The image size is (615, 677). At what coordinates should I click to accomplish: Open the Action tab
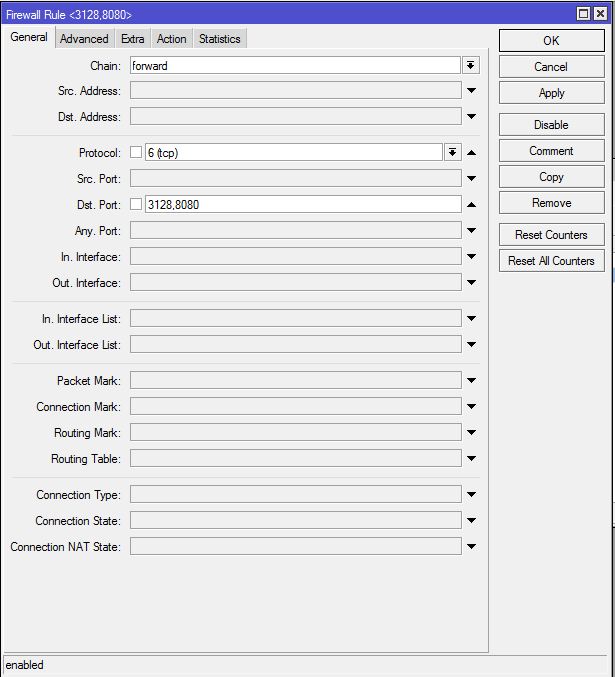171,39
